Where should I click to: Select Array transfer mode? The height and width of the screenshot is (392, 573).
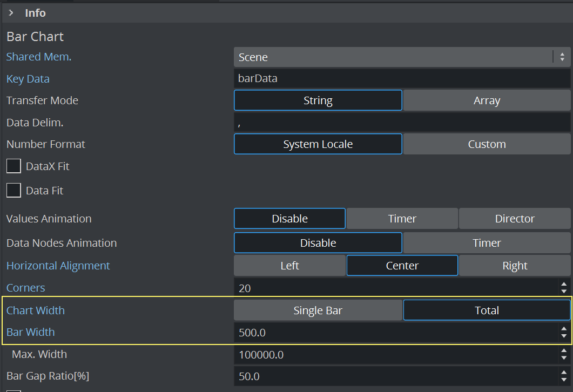tap(487, 100)
